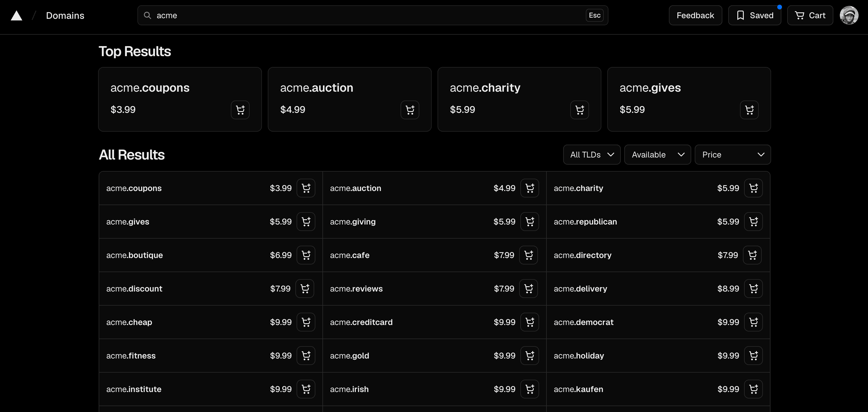Click acme.republican domain name

coord(585,222)
